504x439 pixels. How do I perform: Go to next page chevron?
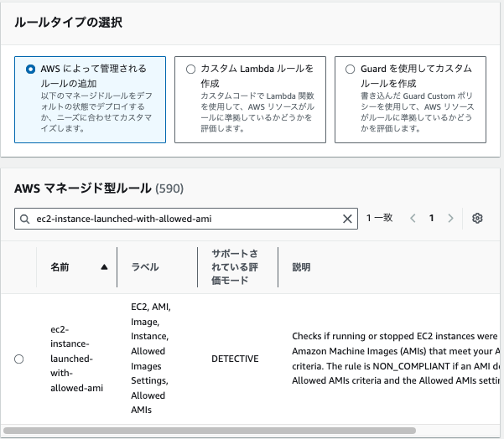tap(450, 219)
